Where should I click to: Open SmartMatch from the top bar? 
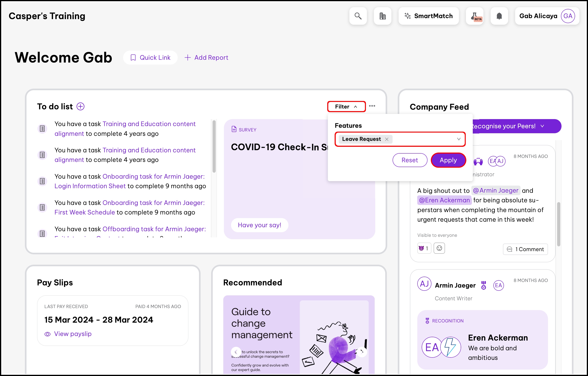coord(428,16)
